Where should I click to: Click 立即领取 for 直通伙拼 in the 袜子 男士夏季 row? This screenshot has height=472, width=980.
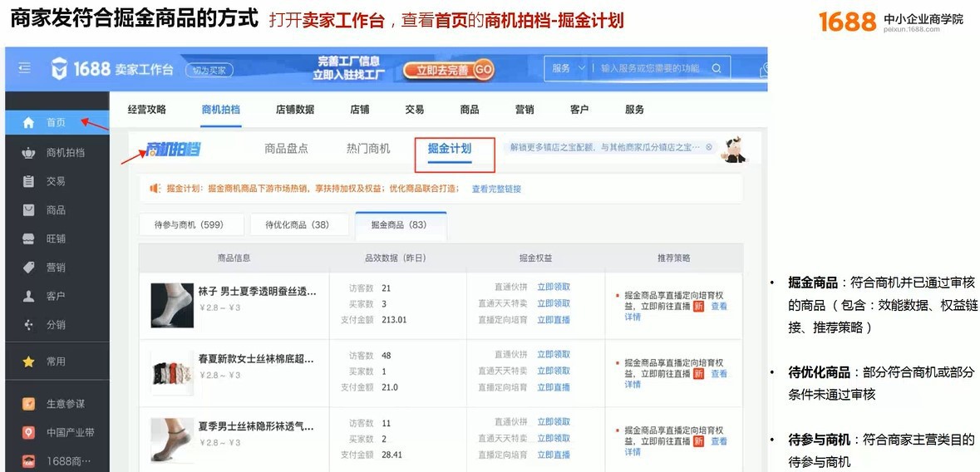[x=554, y=287]
